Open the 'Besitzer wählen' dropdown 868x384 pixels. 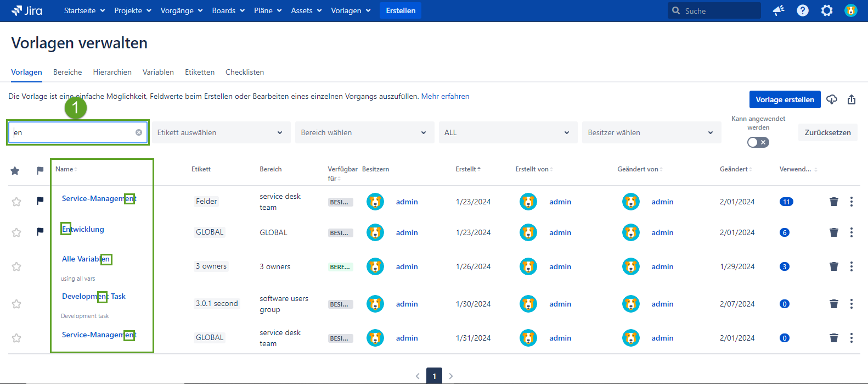[651, 132]
